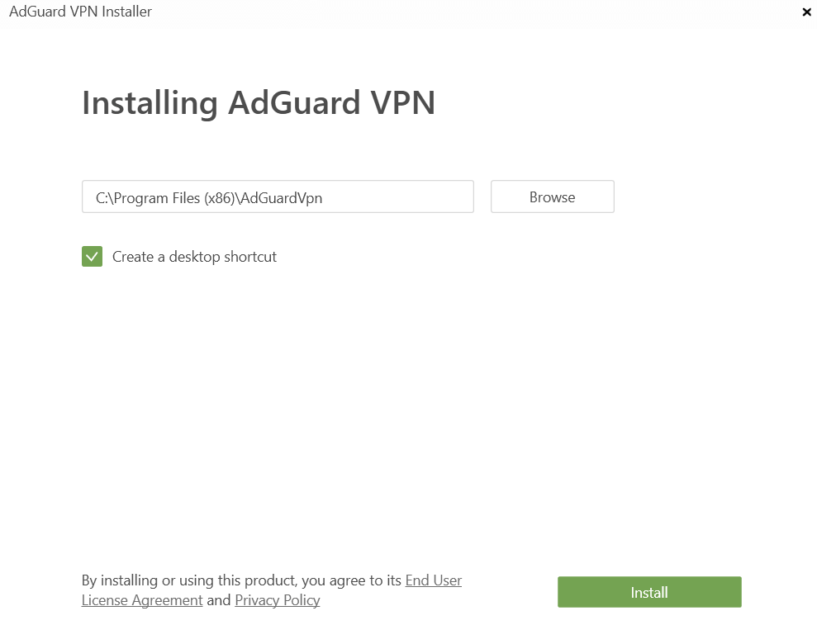Click the "C:\" drive prefix in the path
Viewport: 817px width, 644px height.
coord(103,197)
